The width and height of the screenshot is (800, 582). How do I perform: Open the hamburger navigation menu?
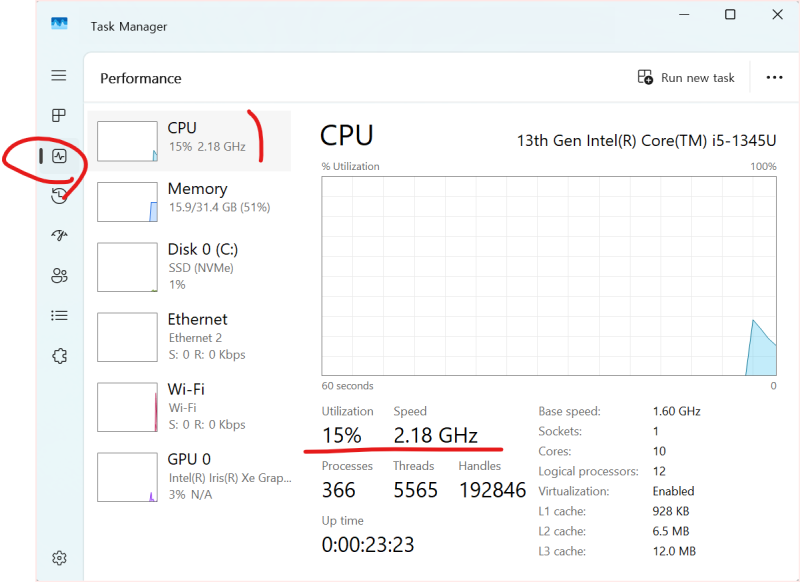pos(59,75)
